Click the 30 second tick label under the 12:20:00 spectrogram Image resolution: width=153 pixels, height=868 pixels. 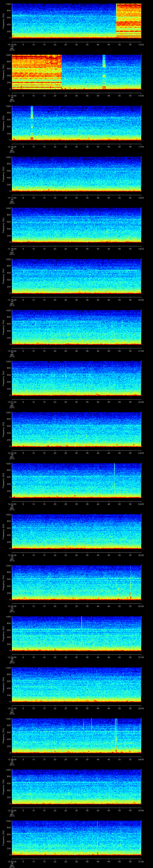[x=76, y=351]
